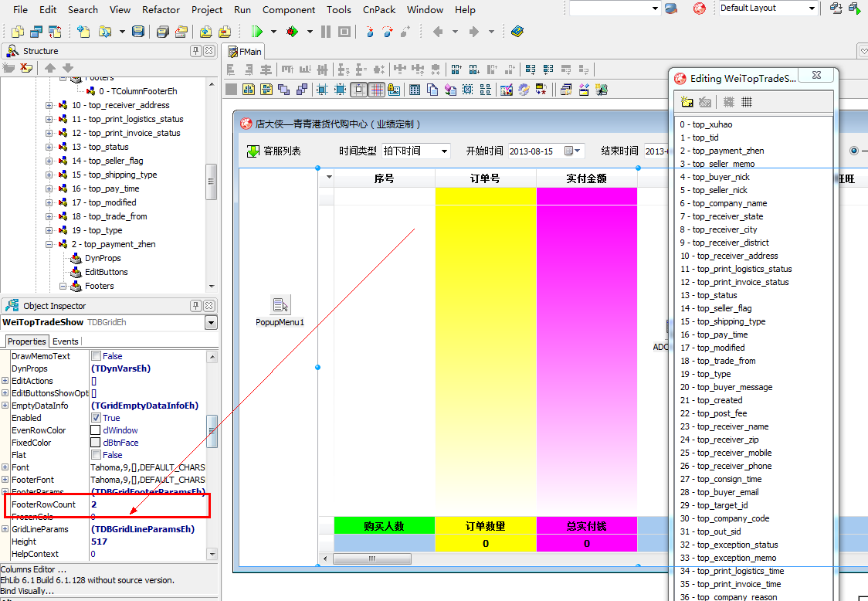Toggle the DrawMemoText checkbox
Image resolution: width=868 pixels, height=601 pixels.
tap(96, 356)
